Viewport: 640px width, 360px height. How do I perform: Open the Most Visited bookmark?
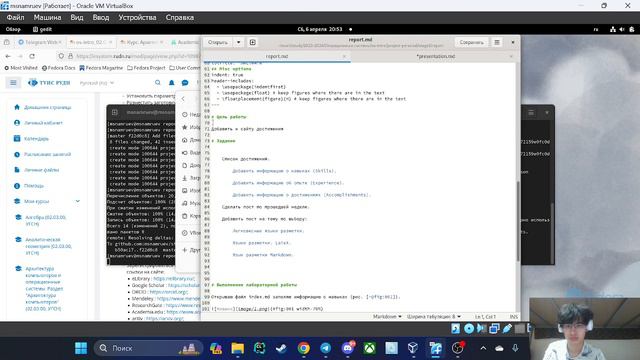click(x=21, y=68)
